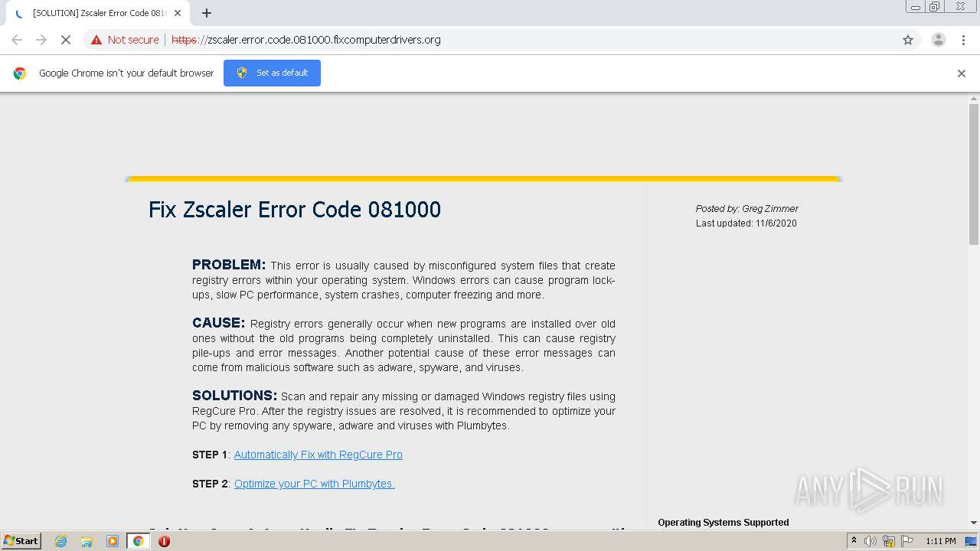Viewport: 980px width, 551px height.
Task: Close the Zscaler Error Code tab
Action: click(x=178, y=13)
